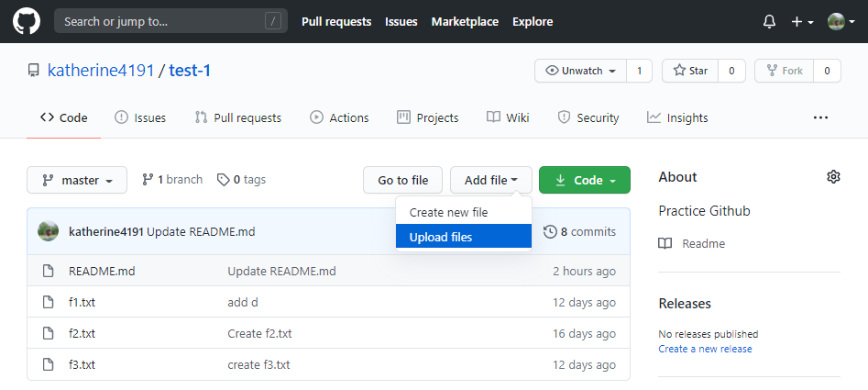The width and height of the screenshot is (868, 390).
Task: Open the 'Create f2.txt' commit message
Action: 259,333
